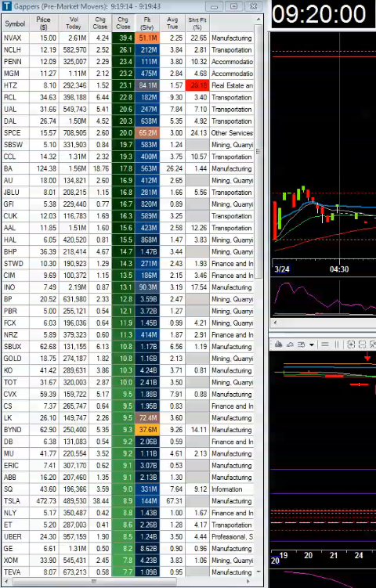376x588 pixels.
Task: Select MGM symbol row
Action: (128, 74)
